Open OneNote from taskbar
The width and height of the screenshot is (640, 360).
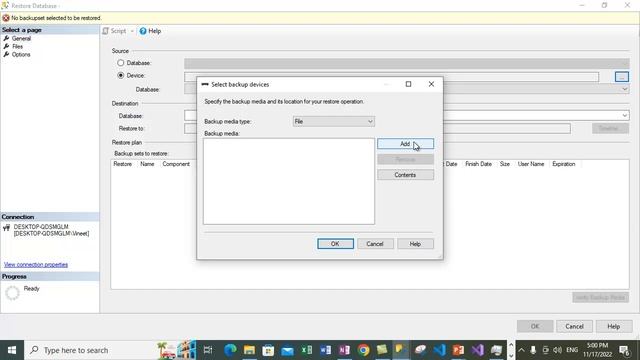click(344, 350)
